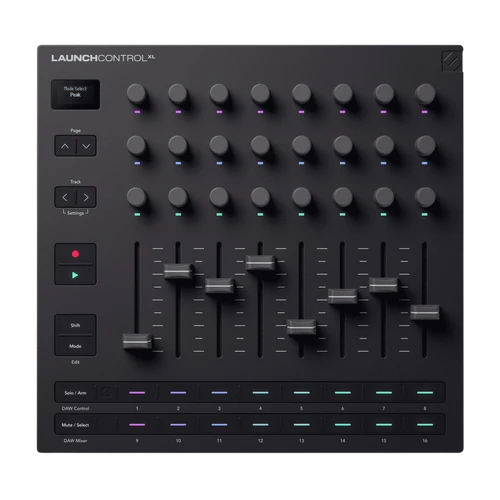
Task: Grab the fader cap above button 5
Action: coord(301,327)
